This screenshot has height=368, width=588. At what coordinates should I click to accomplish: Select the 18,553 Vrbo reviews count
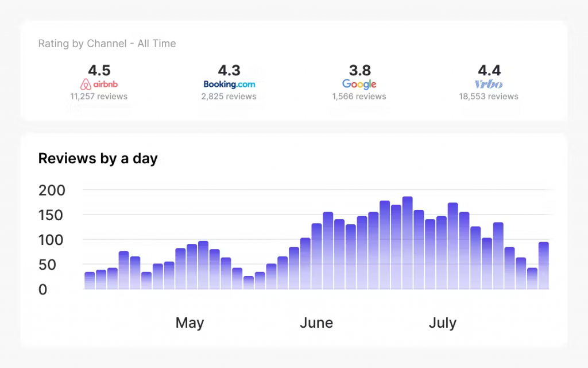click(489, 96)
